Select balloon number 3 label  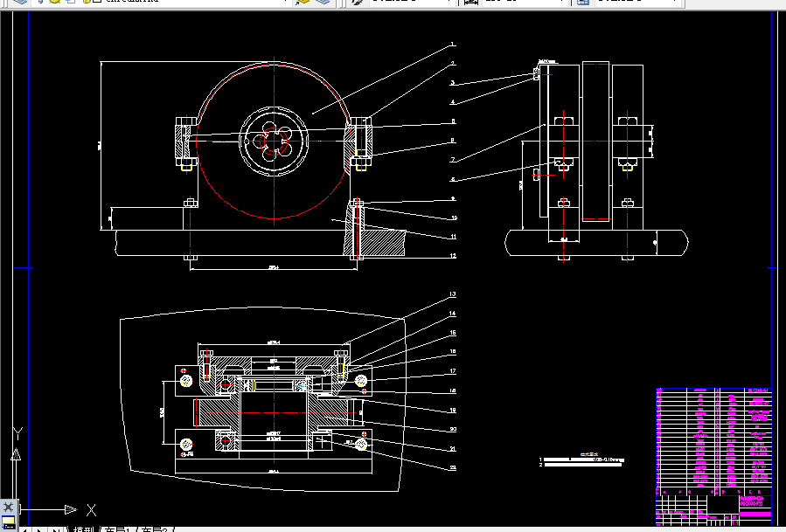(x=453, y=83)
